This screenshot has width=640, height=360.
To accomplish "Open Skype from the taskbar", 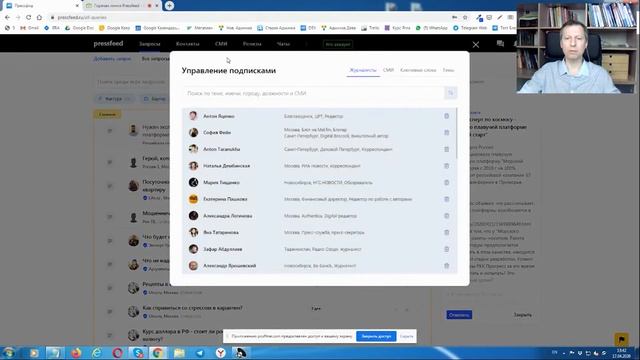I will tap(138, 353).
